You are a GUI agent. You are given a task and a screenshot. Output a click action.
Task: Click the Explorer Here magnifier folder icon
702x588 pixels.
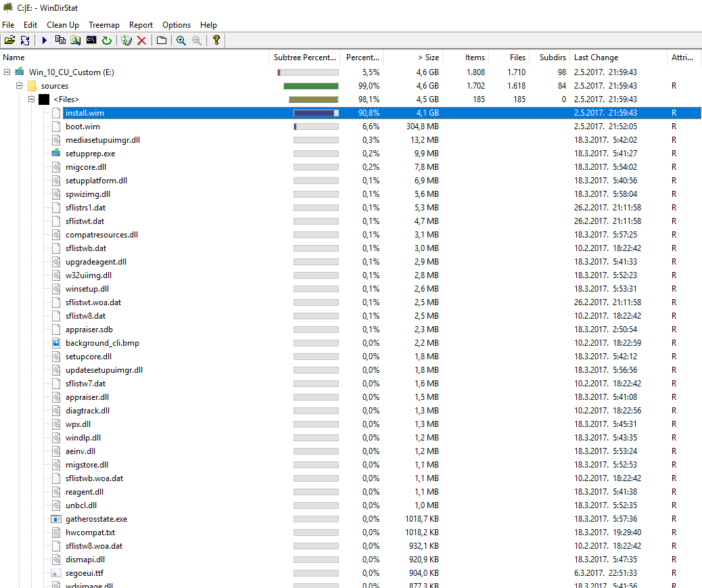[x=76, y=41]
